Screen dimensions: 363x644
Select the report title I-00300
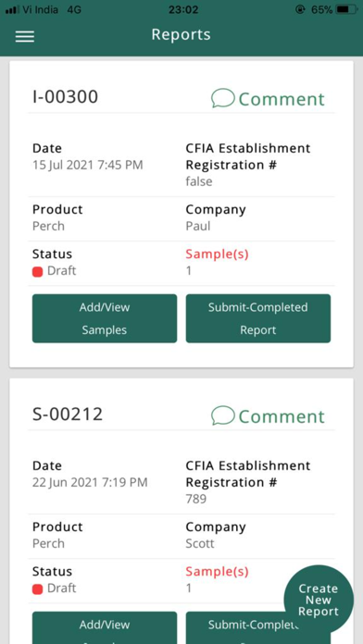pos(66,97)
